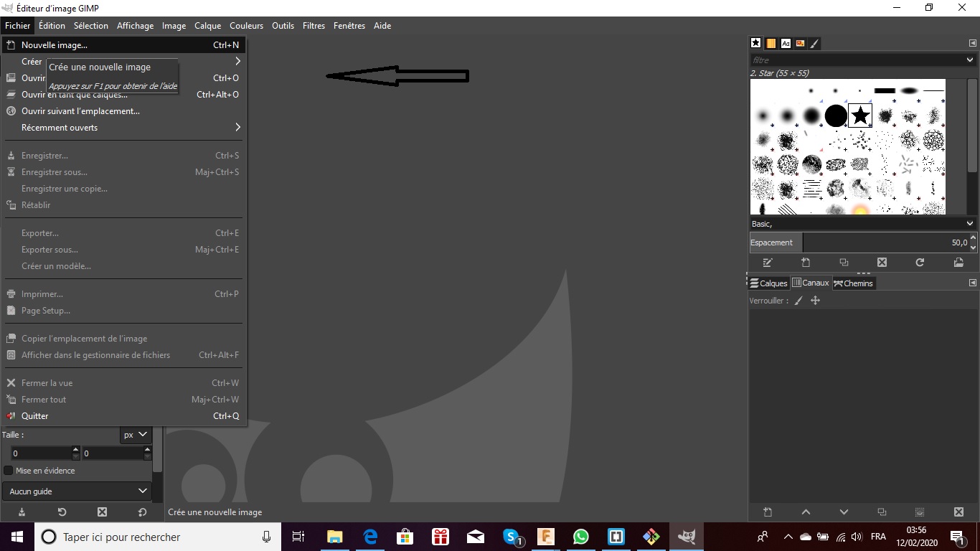Viewport: 980px width, 551px height.
Task: Open Skype from the taskbar
Action: (x=512, y=537)
